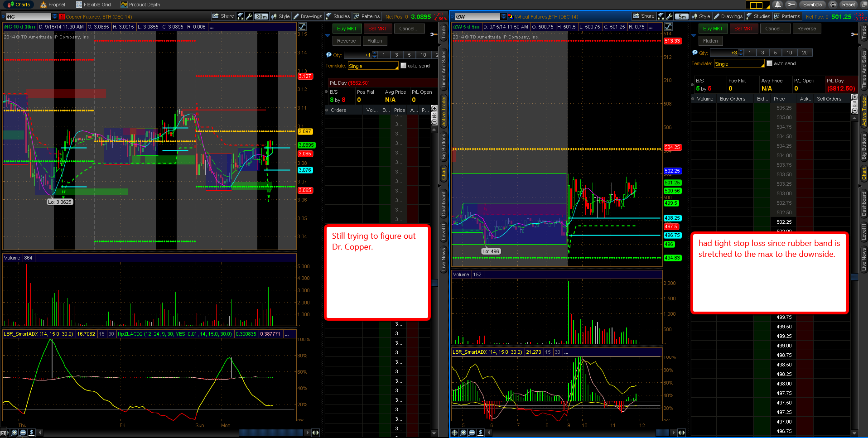Share the copper chart
868x438 pixels.
click(223, 16)
